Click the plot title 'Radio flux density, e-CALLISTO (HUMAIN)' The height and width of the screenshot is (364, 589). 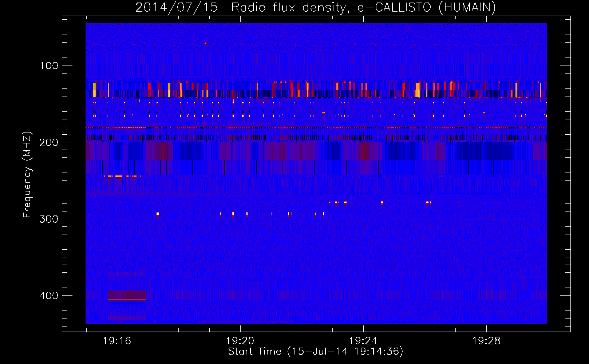point(363,8)
